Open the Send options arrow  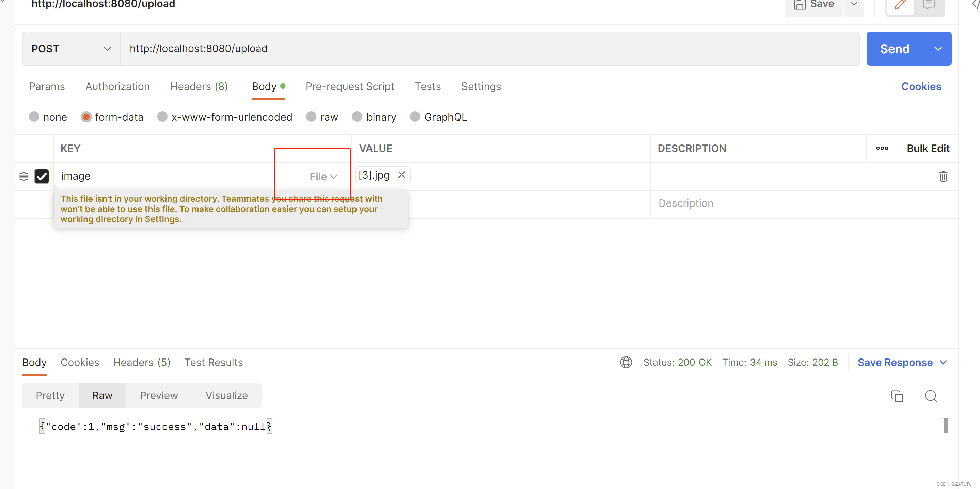tap(938, 49)
